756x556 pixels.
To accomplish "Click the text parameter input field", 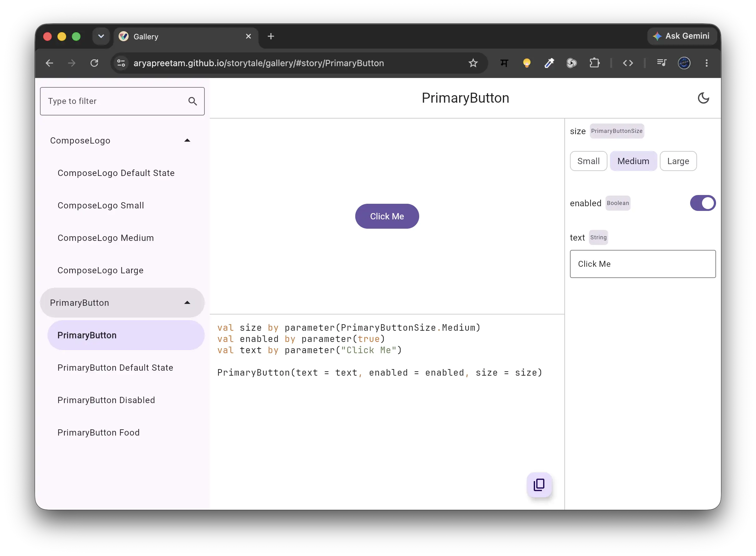I will coord(642,264).
